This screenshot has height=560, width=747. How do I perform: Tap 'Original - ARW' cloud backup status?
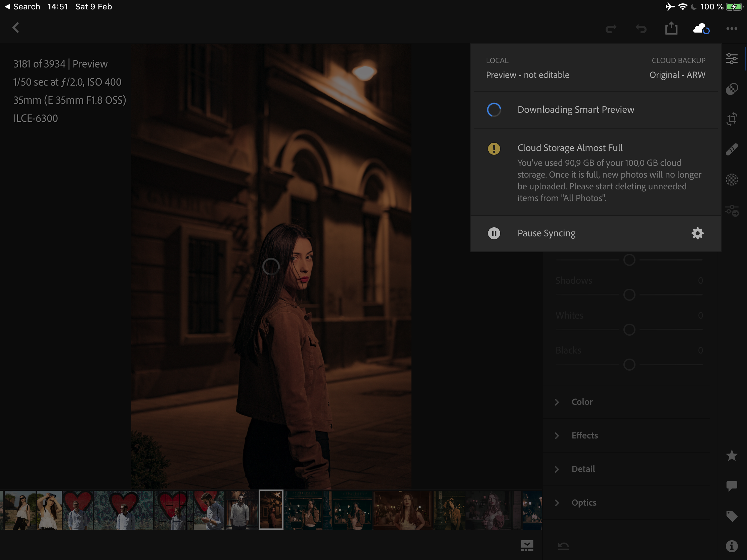coord(677,75)
